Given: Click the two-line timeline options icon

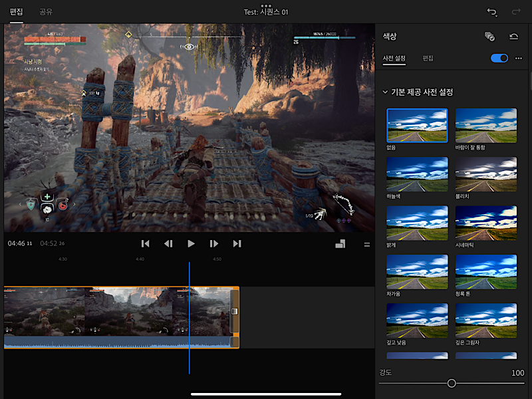Looking at the screenshot, I should pos(367,244).
